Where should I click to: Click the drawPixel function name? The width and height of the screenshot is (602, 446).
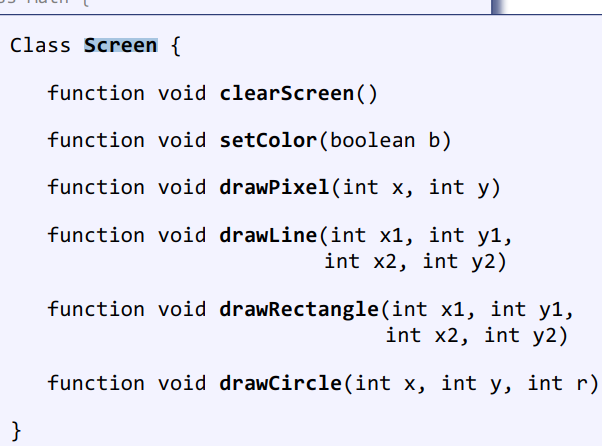(274, 188)
